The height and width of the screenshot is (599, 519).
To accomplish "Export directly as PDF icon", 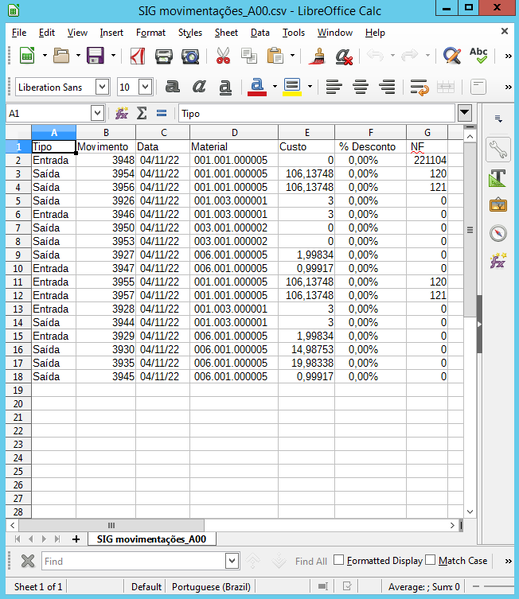I will coord(137,56).
